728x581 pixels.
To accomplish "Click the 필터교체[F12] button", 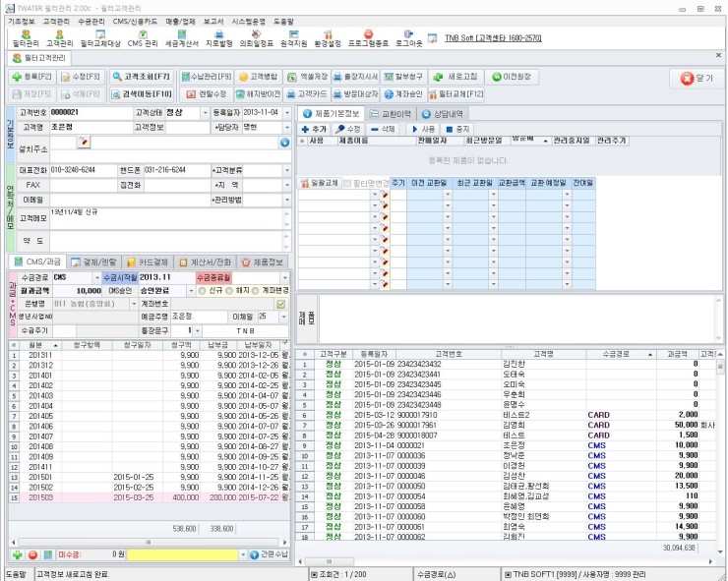I will 456,94.
